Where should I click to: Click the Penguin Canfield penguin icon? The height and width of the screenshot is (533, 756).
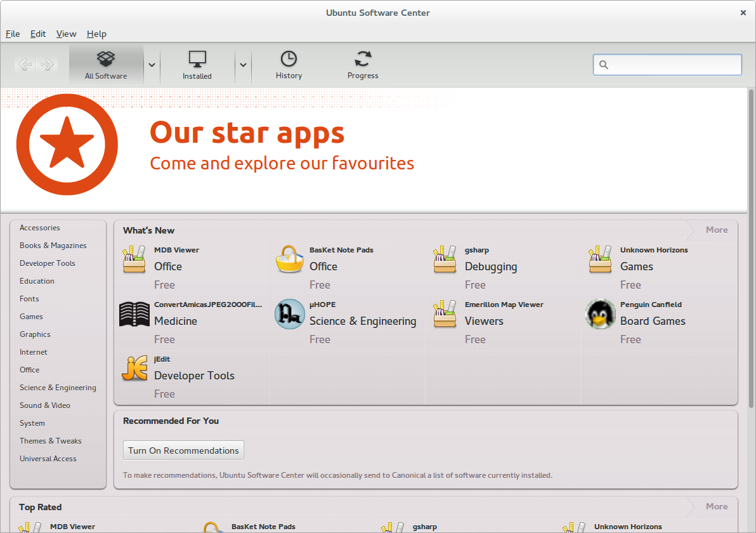tap(600, 314)
